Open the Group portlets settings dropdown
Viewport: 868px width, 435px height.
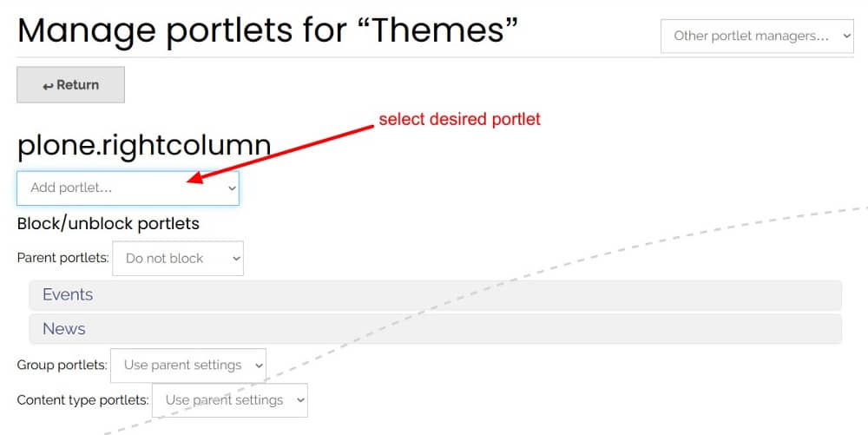[x=189, y=365]
